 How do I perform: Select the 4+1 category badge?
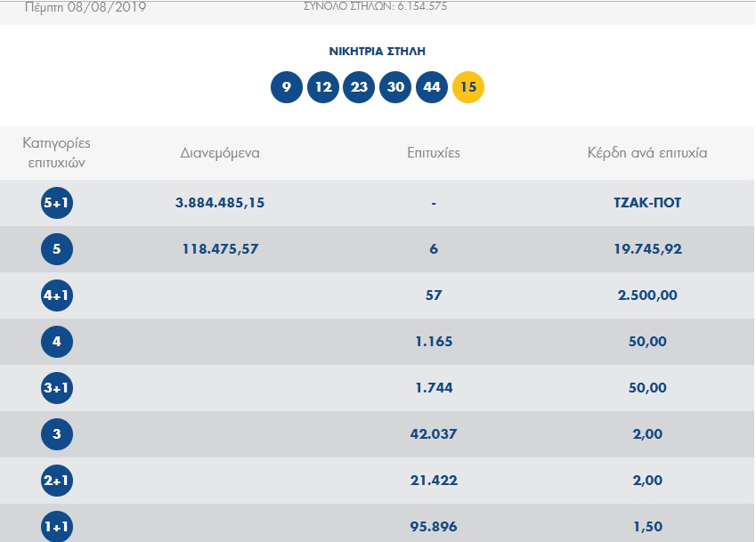click(57, 295)
